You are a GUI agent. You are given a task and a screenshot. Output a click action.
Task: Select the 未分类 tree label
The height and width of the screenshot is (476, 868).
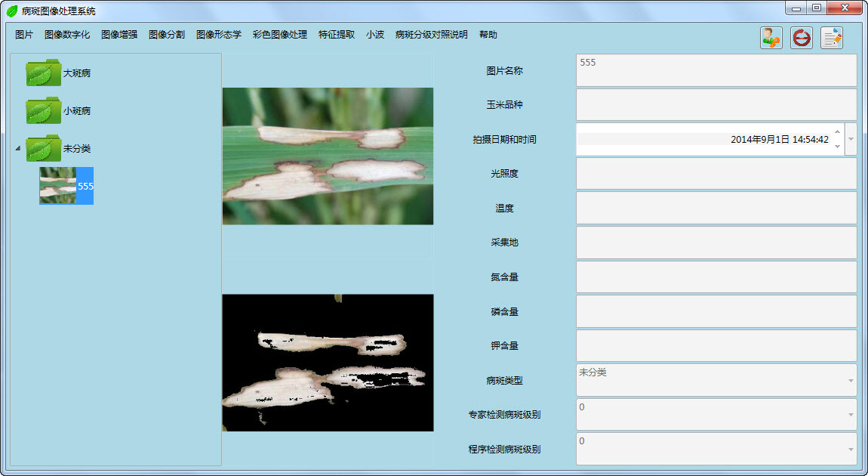click(x=77, y=148)
